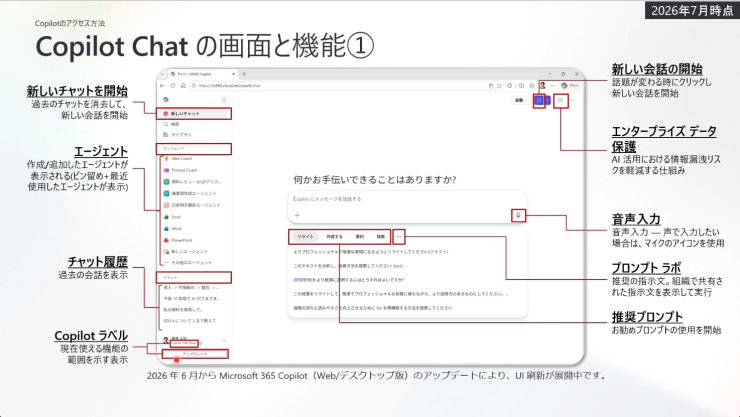Select the 要約 prompt tab
This screenshot has width=740, height=417.
point(360,236)
